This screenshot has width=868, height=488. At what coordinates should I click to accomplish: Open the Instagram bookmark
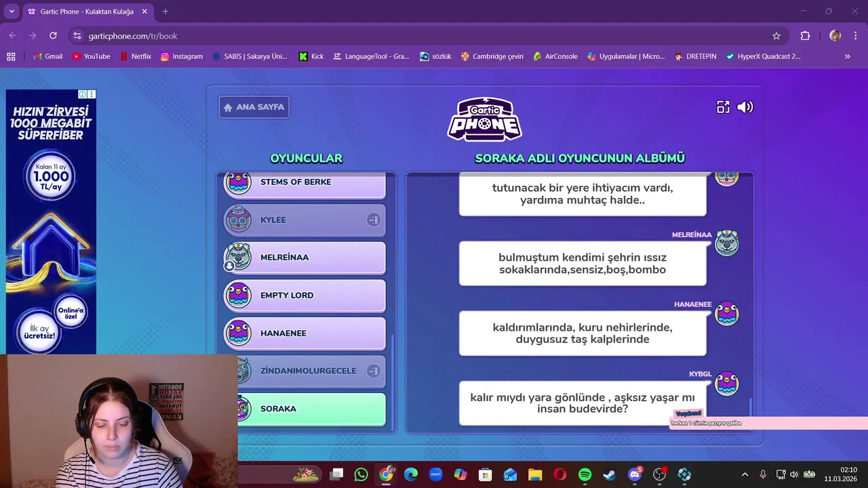182,56
